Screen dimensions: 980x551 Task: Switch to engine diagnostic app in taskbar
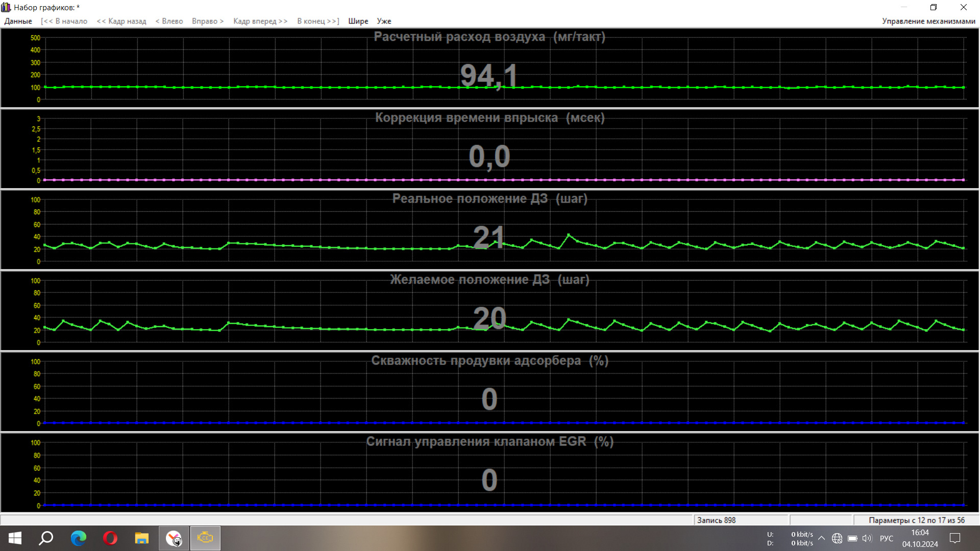(205, 538)
